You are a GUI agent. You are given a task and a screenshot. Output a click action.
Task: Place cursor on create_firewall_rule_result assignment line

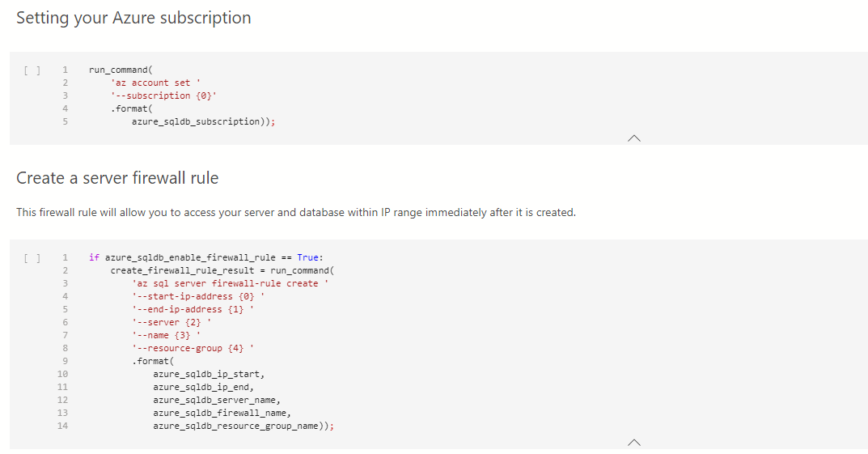pos(222,270)
